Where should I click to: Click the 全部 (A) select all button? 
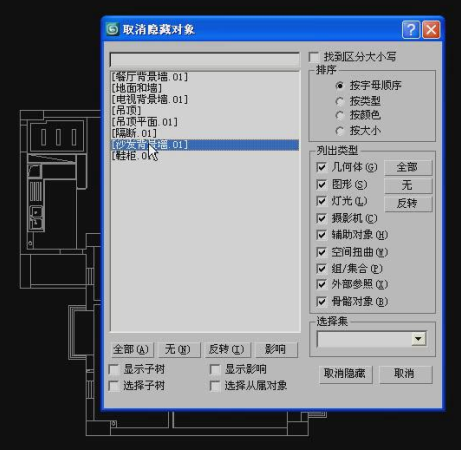pos(132,350)
